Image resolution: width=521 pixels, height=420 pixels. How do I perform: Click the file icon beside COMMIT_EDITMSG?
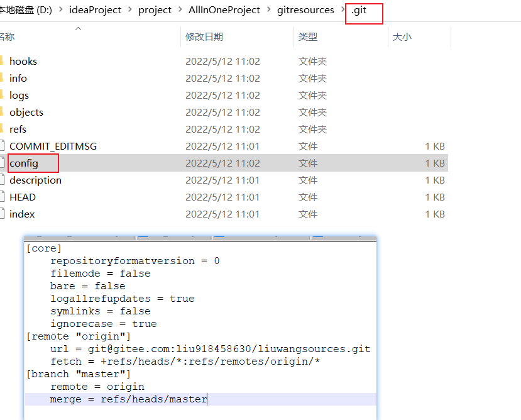coord(3,146)
